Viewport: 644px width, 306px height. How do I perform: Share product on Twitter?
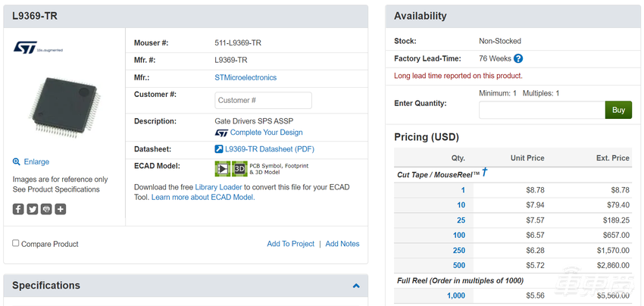(x=33, y=209)
